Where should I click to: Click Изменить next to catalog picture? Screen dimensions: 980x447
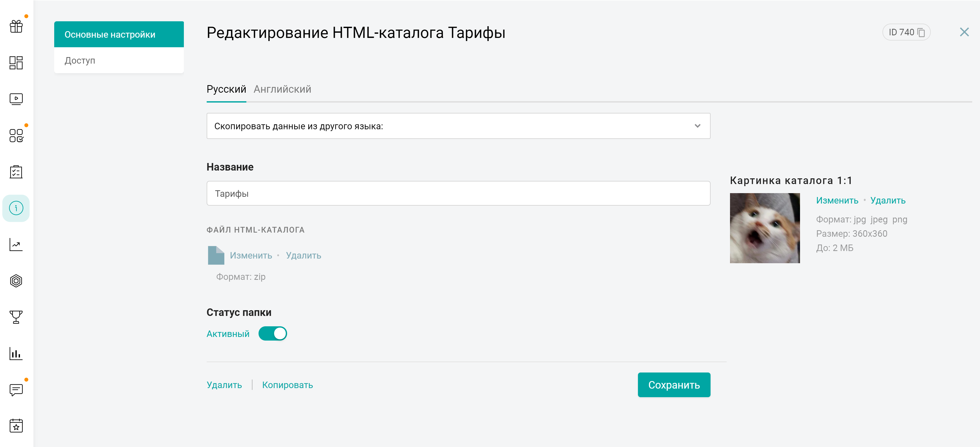pyautogui.click(x=837, y=200)
